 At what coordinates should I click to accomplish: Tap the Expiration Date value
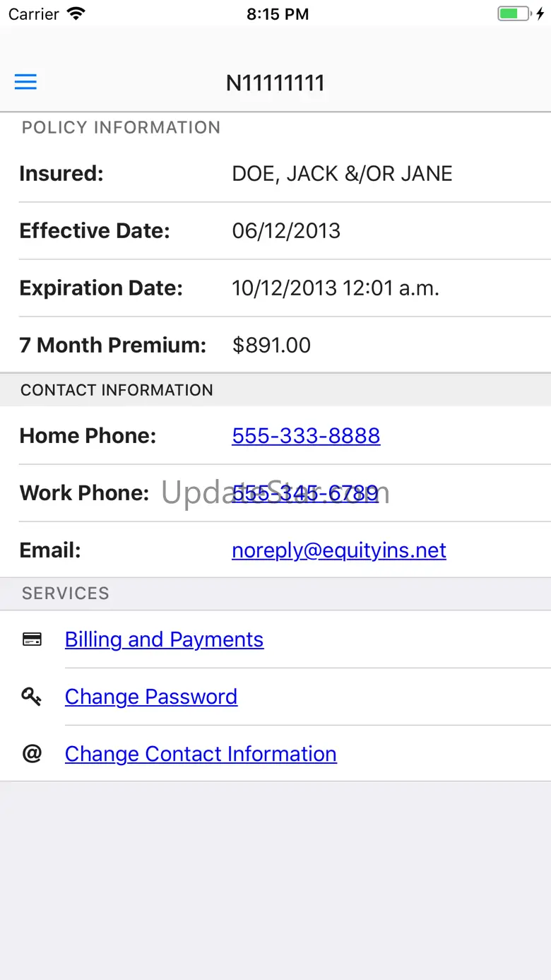click(x=336, y=288)
